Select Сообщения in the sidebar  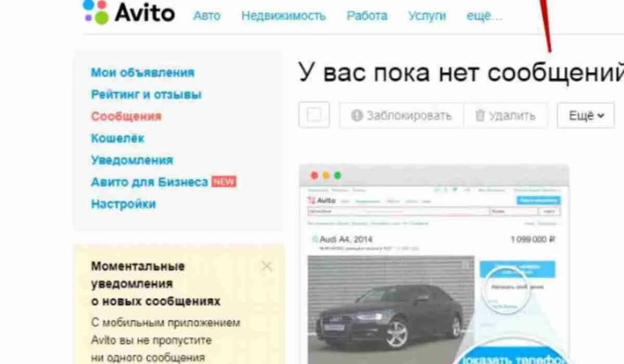pyautogui.click(x=126, y=116)
